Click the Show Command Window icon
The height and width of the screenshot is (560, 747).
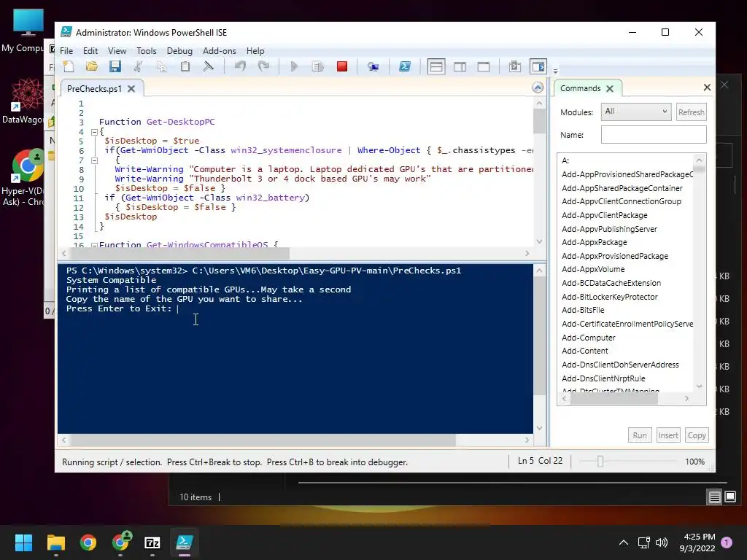[x=514, y=66]
